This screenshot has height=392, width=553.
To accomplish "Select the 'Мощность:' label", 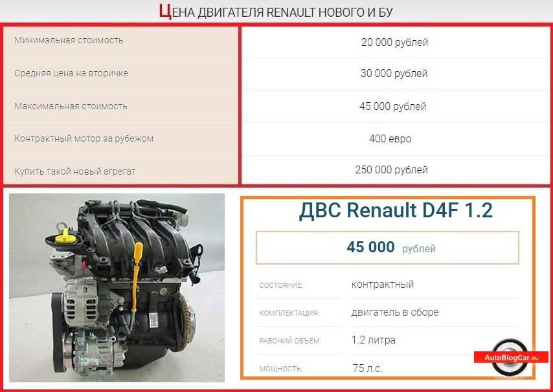I will click(281, 369).
